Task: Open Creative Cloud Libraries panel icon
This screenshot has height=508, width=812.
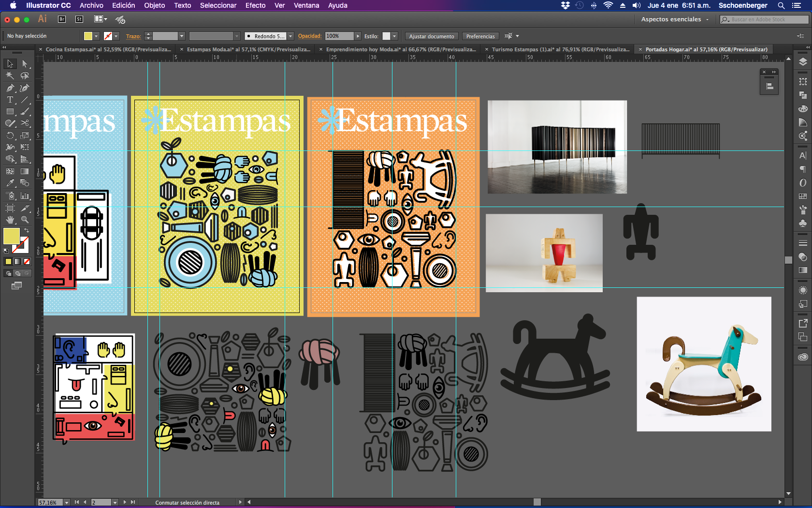Action: 803,357
